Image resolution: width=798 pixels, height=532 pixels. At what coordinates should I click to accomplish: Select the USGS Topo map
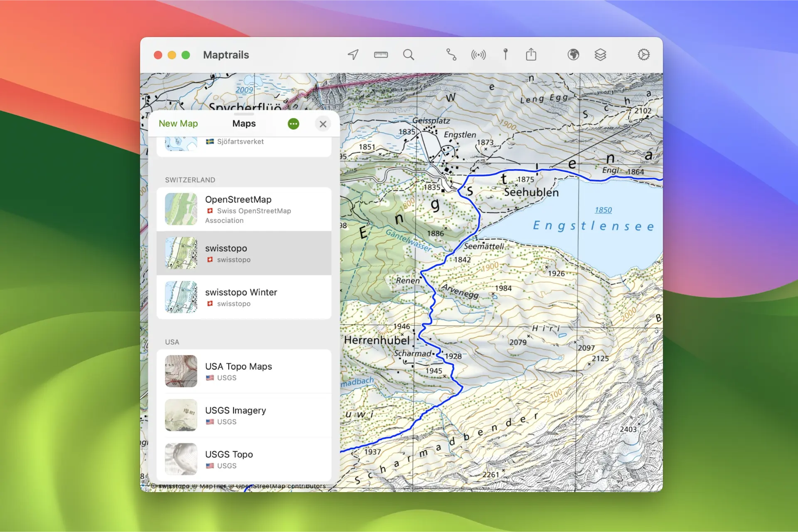pos(244,459)
